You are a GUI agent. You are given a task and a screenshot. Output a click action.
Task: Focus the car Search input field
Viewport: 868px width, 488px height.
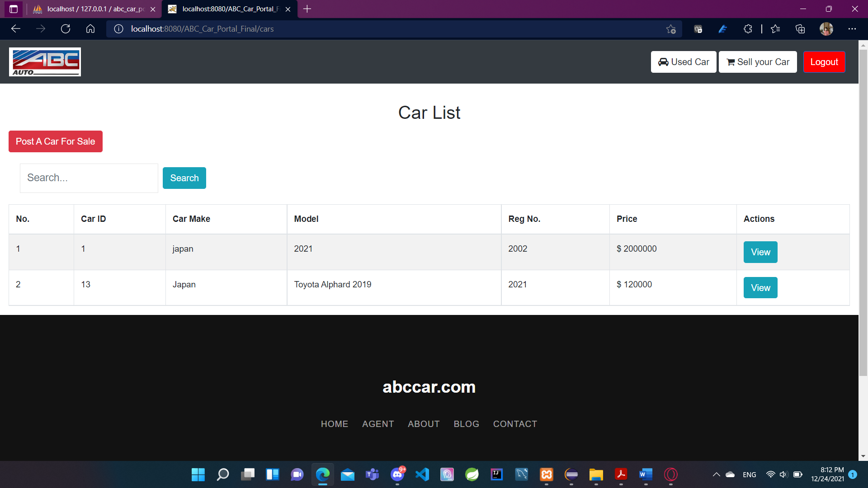89,178
